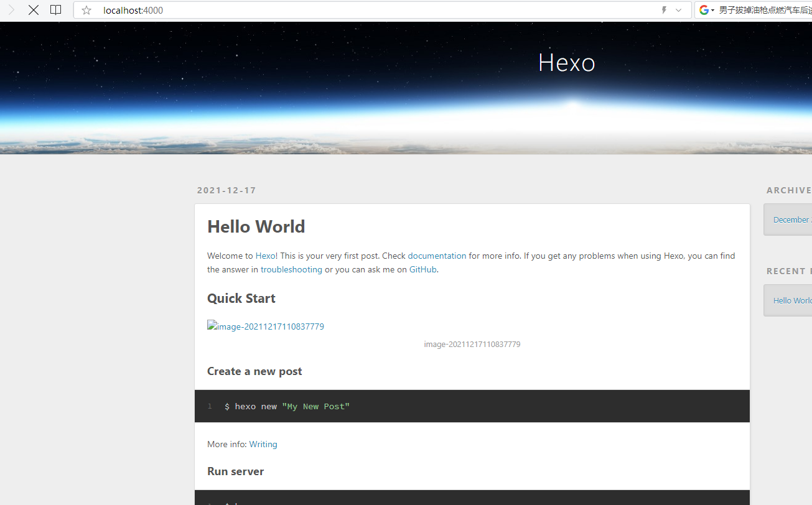Open the documentation link
The width and height of the screenshot is (812, 505).
coord(437,256)
